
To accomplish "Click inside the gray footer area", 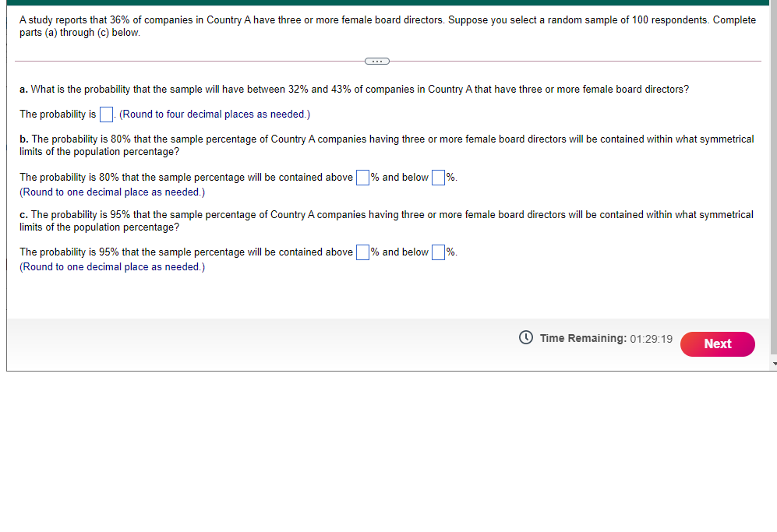I will pyautogui.click(x=234, y=343).
